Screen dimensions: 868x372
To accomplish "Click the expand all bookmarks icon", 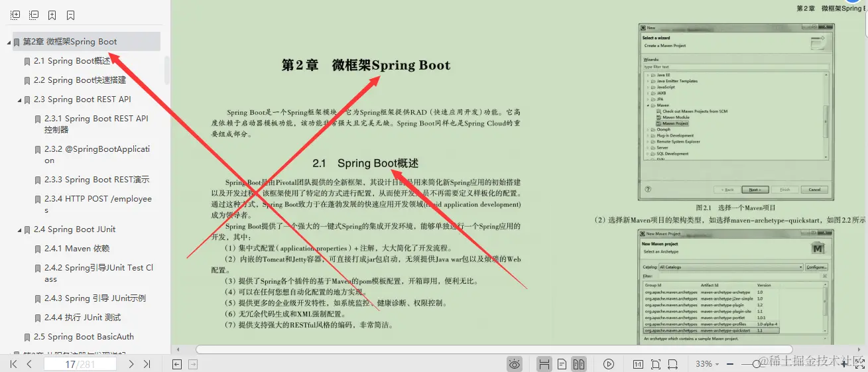I will point(15,15).
